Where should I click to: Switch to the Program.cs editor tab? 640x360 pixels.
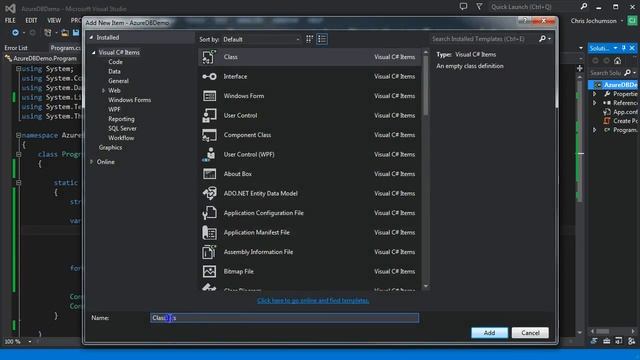click(65, 48)
